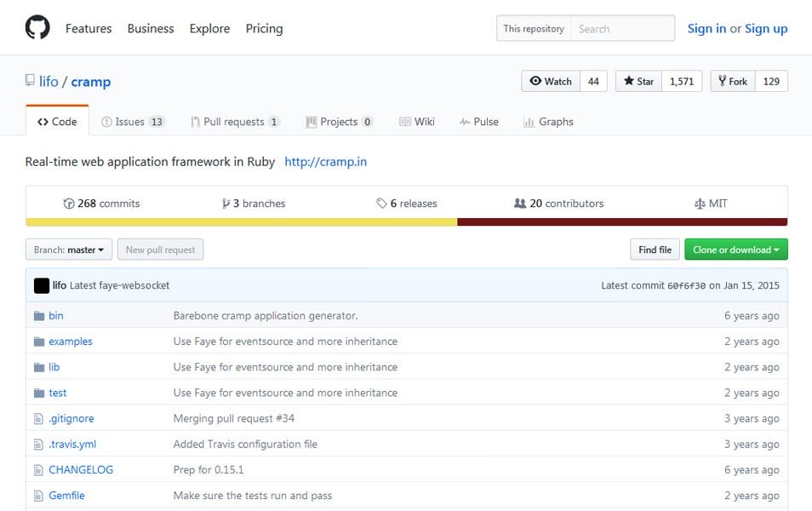Click the This repository search scope label
The width and height of the screenshot is (812, 511).
pyautogui.click(x=534, y=28)
